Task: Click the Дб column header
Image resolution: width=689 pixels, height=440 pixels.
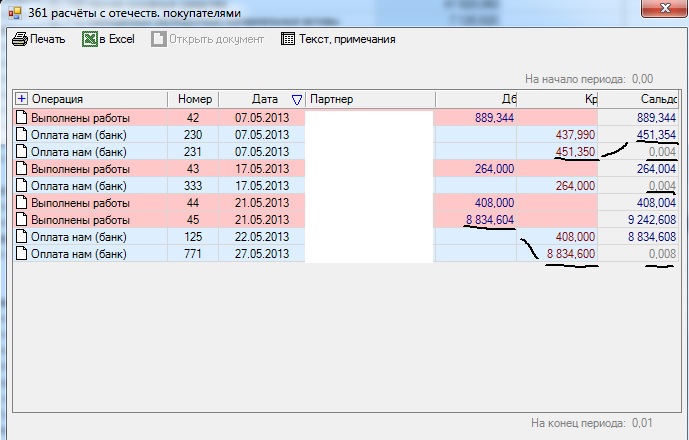Action: pyautogui.click(x=509, y=99)
